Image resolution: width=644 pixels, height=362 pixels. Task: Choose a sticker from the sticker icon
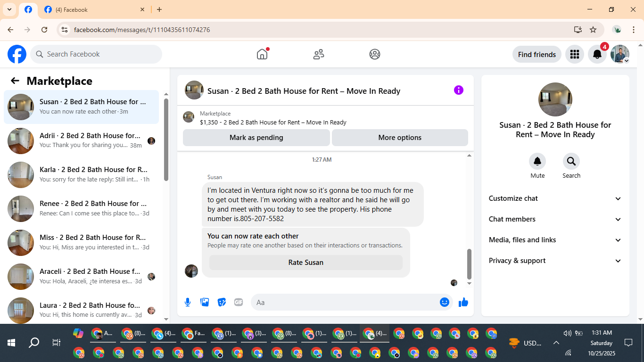[222, 302]
